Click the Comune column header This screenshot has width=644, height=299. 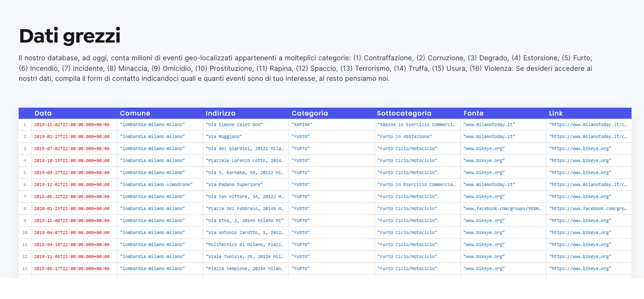(x=135, y=113)
